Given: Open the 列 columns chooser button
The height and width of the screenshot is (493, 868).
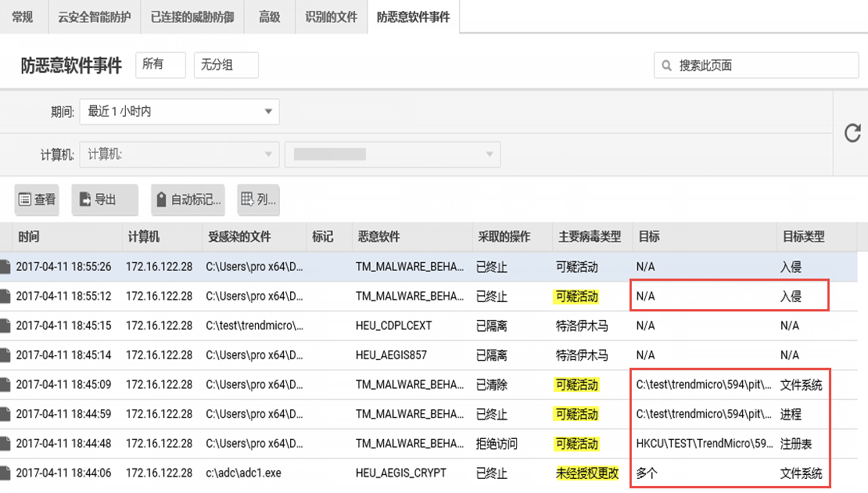Looking at the screenshot, I should point(258,200).
